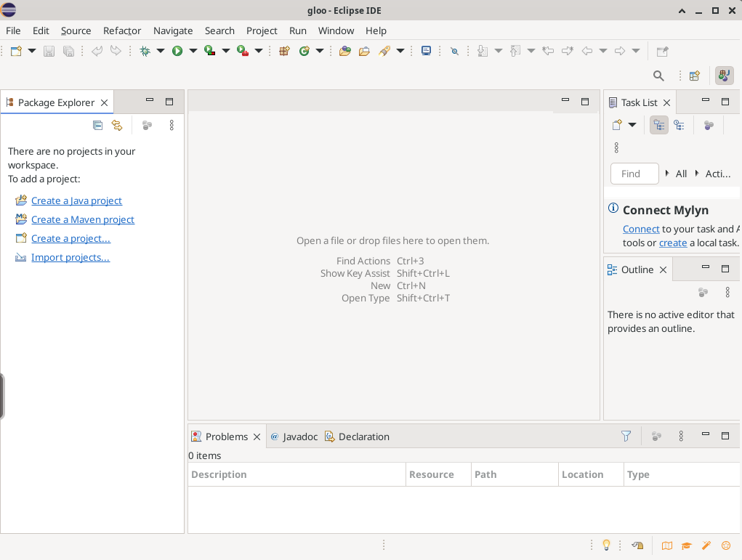Click the Problems filter funnel icon

(626, 436)
